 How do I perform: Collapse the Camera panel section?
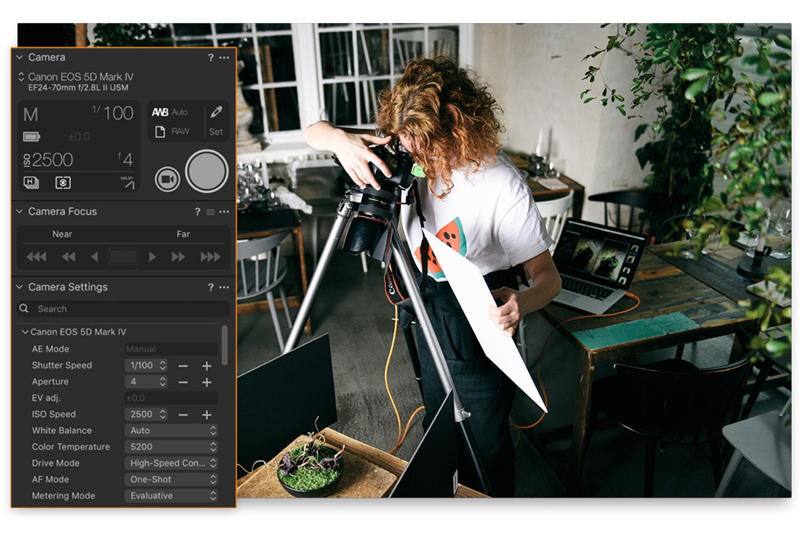coord(19,58)
